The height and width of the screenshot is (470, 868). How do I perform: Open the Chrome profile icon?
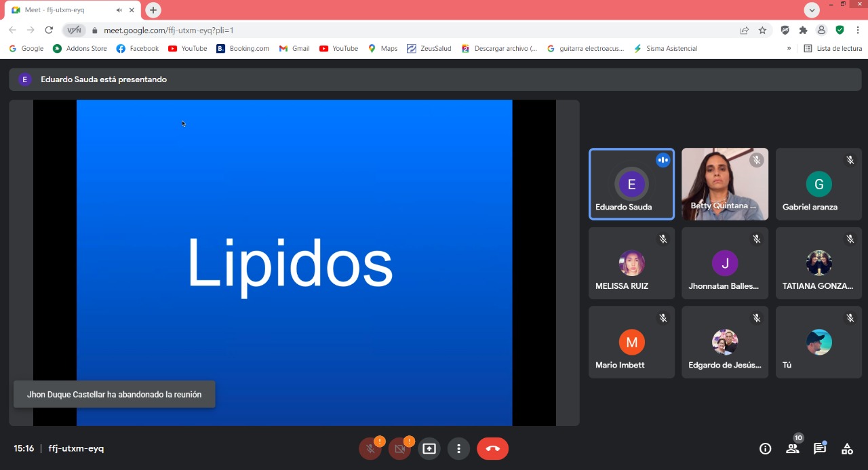(x=822, y=30)
